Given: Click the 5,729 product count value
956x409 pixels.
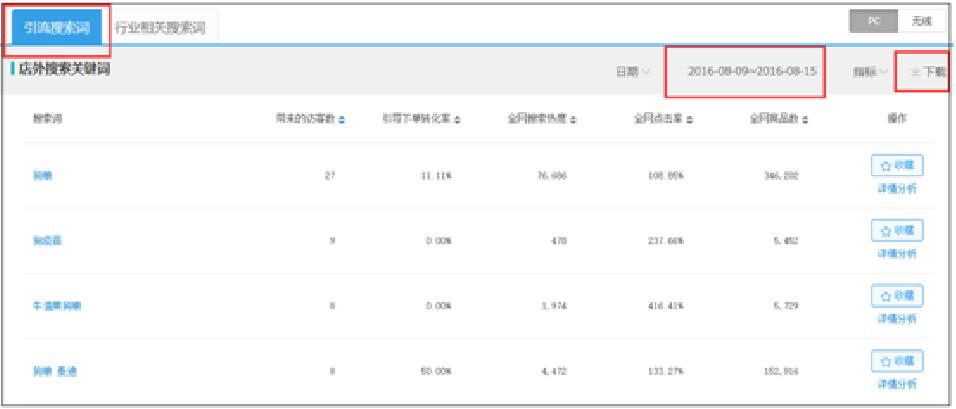Looking at the screenshot, I should (786, 306).
